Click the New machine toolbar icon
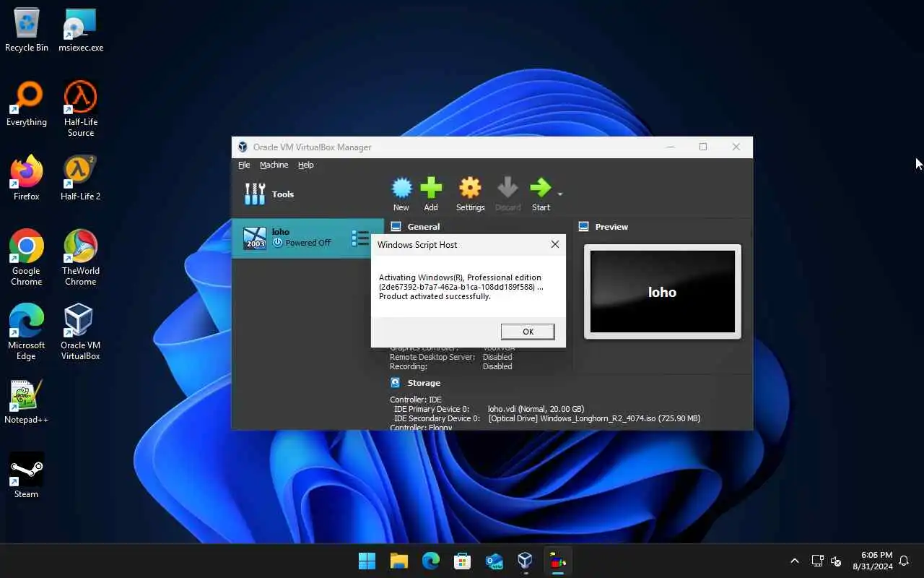This screenshot has height=578, width=924. point(401,194)
